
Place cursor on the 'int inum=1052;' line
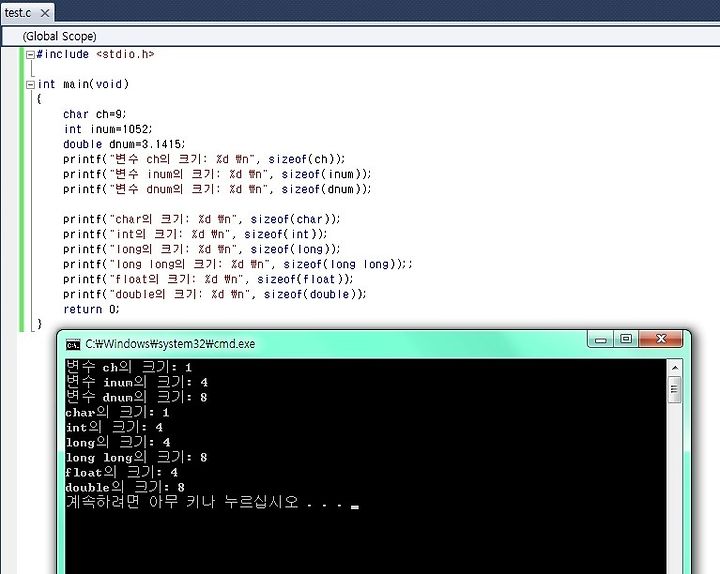(x=108, y=129)
